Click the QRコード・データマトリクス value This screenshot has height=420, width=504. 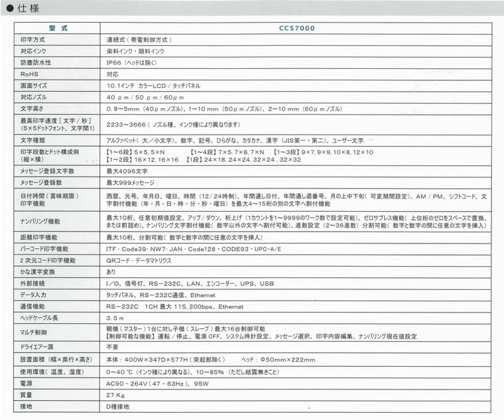point(139,261)
